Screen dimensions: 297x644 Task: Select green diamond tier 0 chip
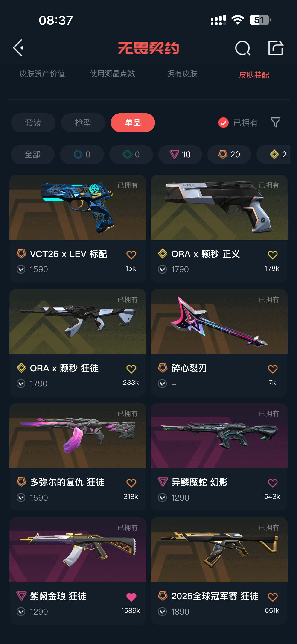(131, 155)
